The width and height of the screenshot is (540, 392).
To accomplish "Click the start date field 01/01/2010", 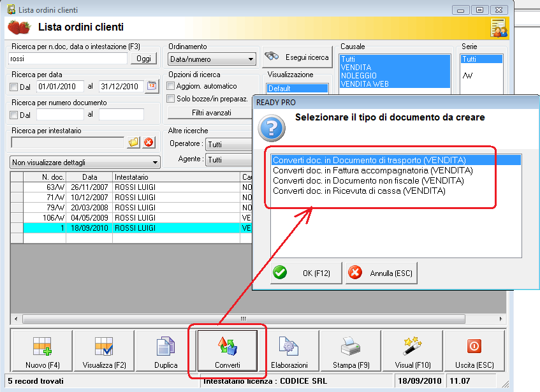I will (x=60, y=87).
